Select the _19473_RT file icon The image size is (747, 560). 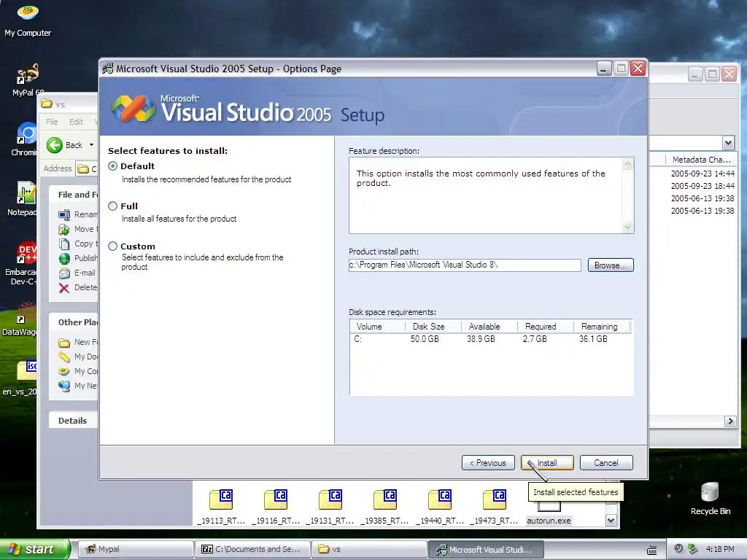[494, 507]
